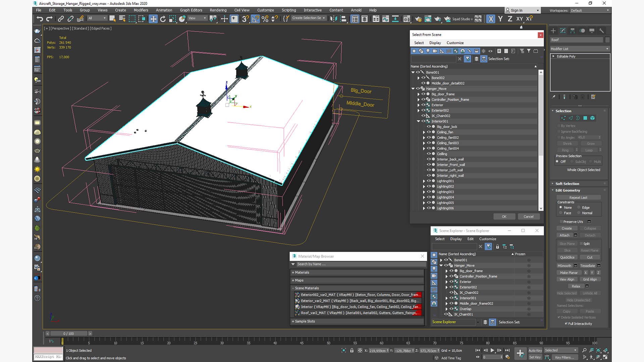
Task: Open Customize menu in Scene Explorer window
Action: coord(487,239)
